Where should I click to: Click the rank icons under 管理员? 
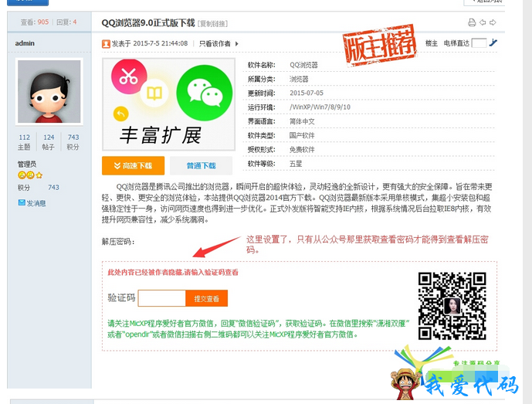click(x=30, y=175)
